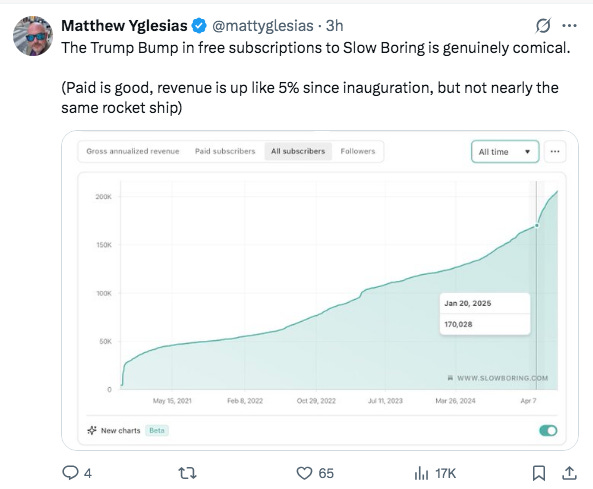
Task: Open tweet view analytics bar icon
Action: coord(421,473)
